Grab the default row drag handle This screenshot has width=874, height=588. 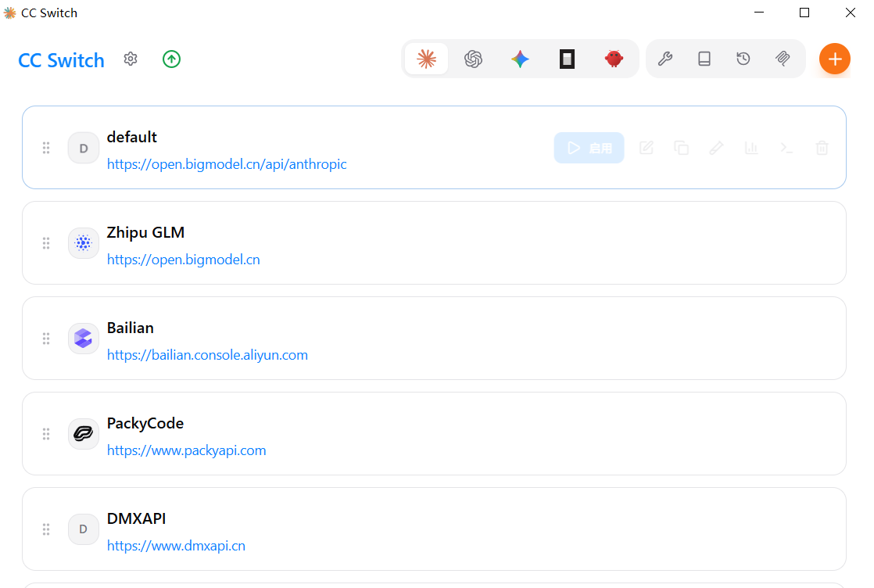click(46, 148)
